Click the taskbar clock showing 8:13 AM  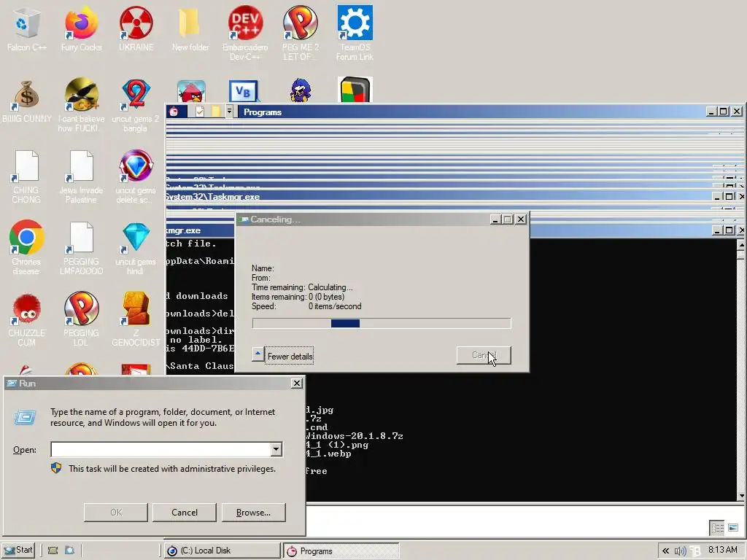coord(723,550)
